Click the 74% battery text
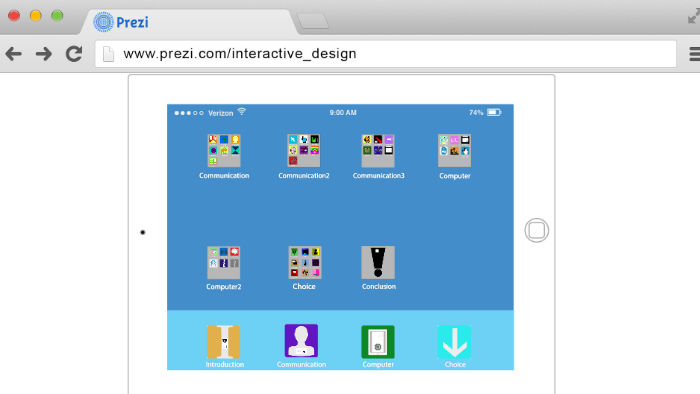This screenshot has width=700, height=394. [476, 112]
